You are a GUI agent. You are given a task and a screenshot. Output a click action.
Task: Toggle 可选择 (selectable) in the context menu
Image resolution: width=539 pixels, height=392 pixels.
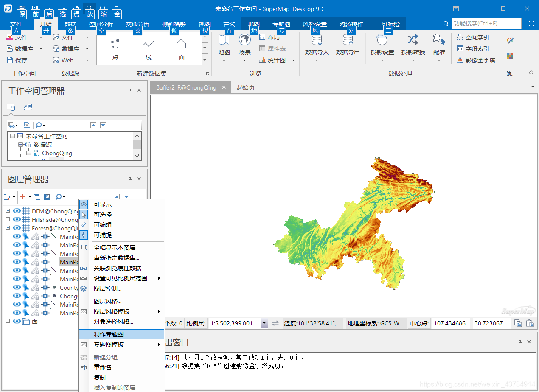coord(121,215)
